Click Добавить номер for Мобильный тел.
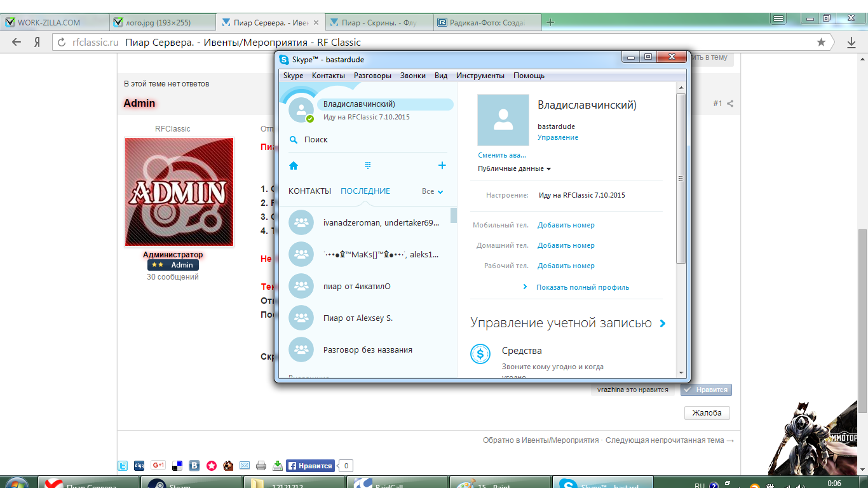This screenshot has width=868, height=488. [x=566, y=225]
